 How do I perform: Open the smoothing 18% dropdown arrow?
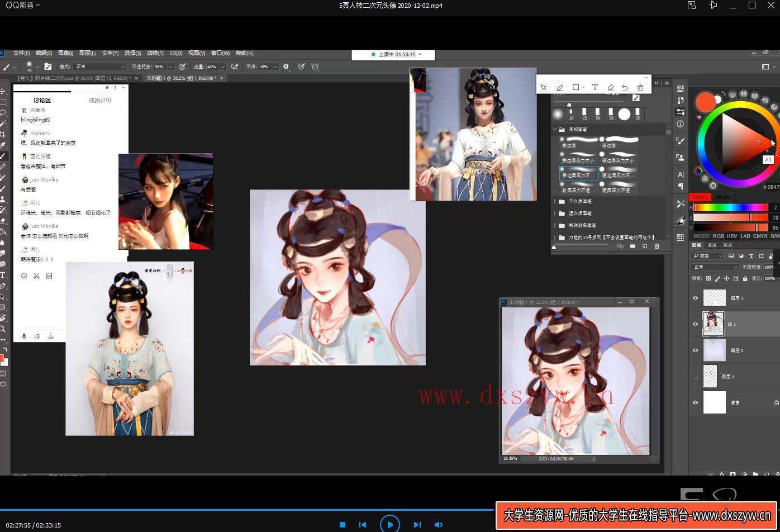274,66
